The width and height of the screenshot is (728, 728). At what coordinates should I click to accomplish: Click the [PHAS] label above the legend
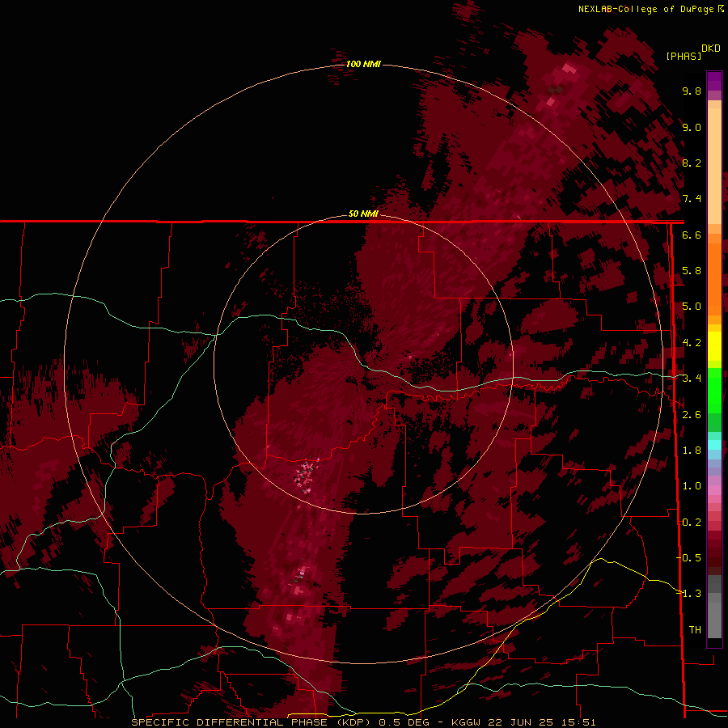pyautogui.click(x=684, y=56)
